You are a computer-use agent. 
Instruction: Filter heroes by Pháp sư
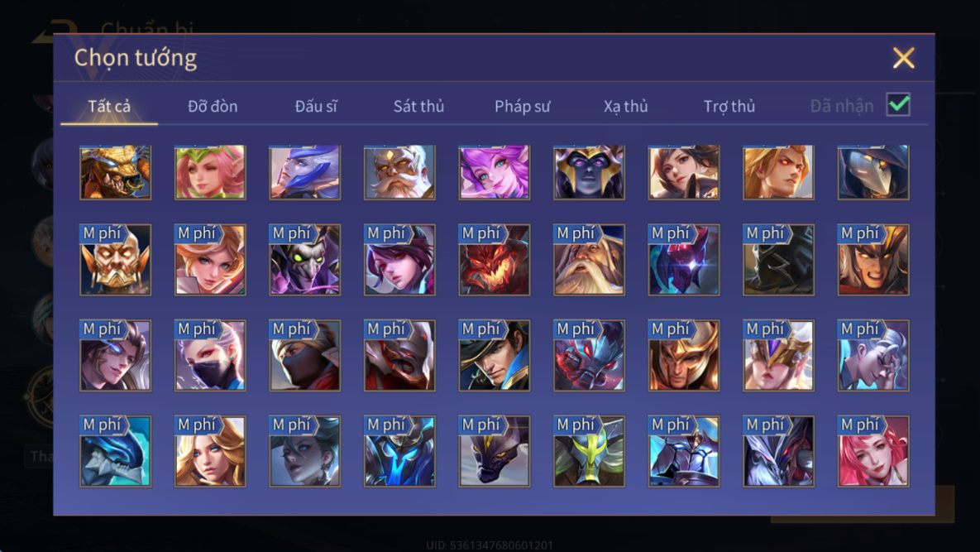click(523, 106)
